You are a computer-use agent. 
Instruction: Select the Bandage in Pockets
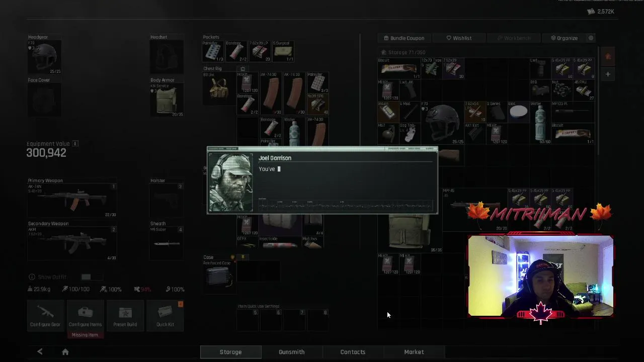[x=236, y=51]
